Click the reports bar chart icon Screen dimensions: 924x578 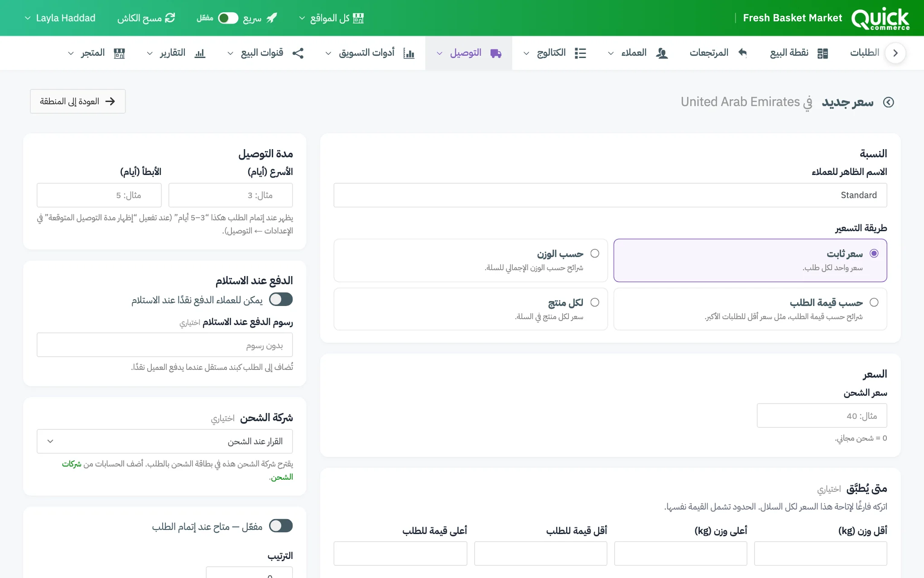coord(200,53)
